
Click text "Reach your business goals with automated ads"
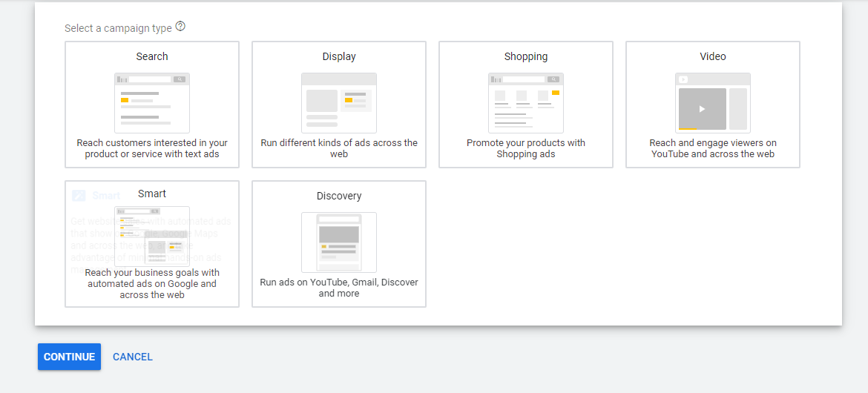pos(152,278)
